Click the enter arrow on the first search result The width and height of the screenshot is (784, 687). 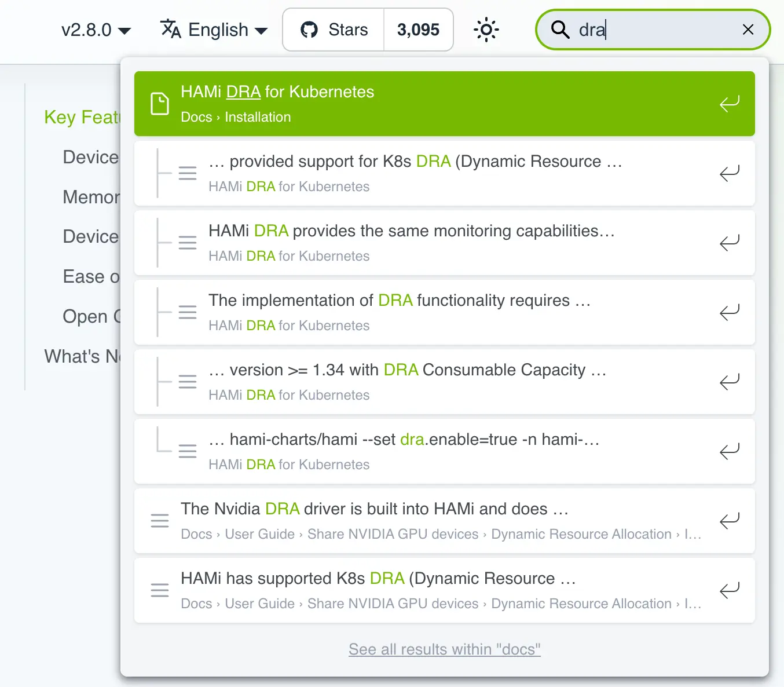click(x=729, y=173)
